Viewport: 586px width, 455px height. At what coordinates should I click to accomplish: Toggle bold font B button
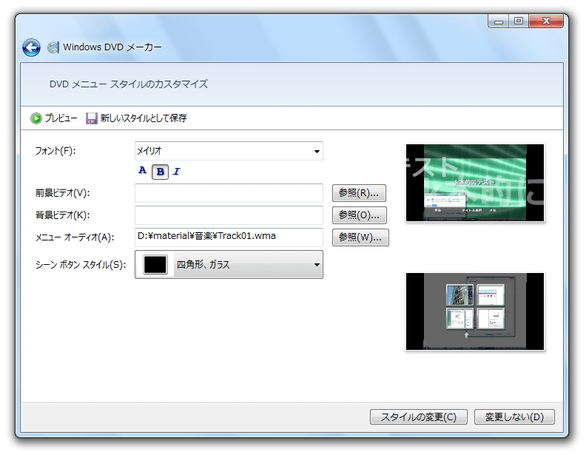(x=160, y=172)
